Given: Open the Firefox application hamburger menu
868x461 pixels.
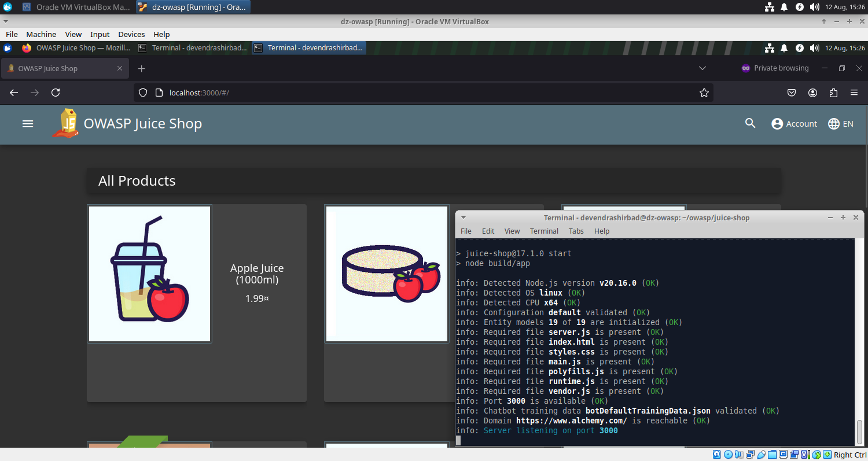Looking at the screenshot, I should pos(854,93).
